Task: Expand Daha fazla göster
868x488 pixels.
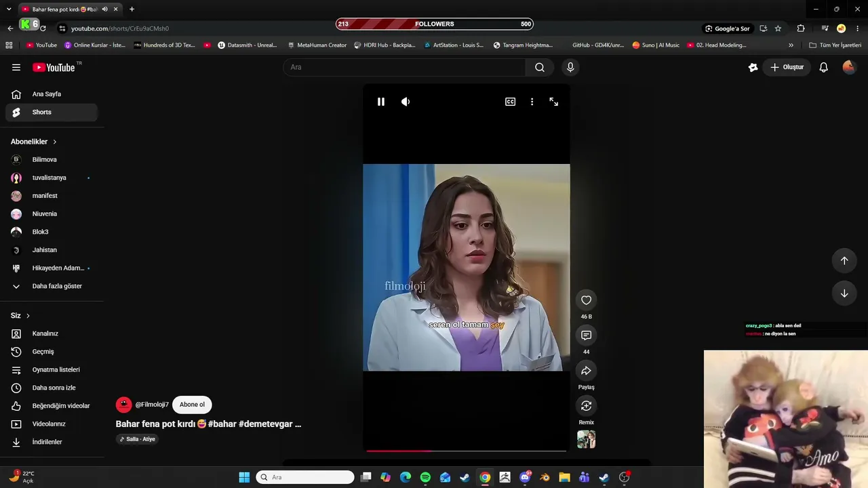Action: click(x=52, y=286)
